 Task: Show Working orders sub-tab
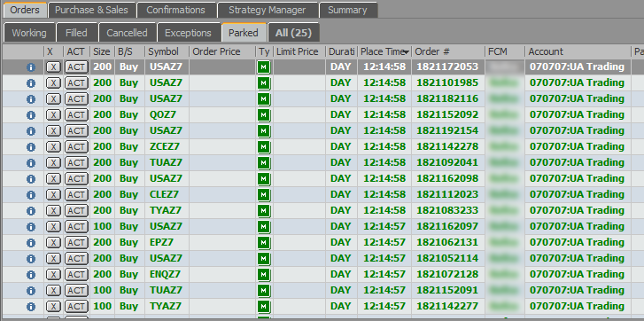coord(28,33)
